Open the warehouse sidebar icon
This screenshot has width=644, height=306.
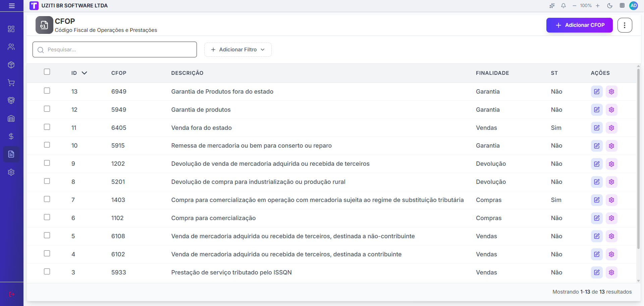(x=11, y=118)
